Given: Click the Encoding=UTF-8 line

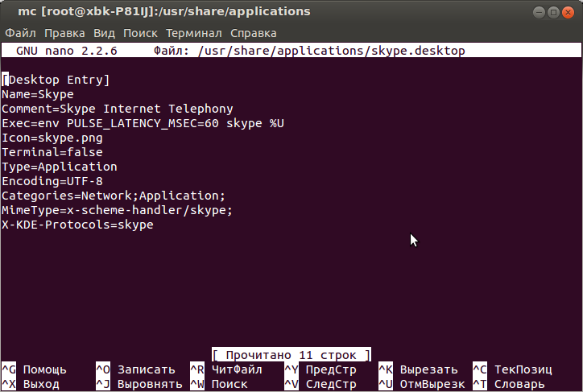Looking at the screenshot, I should tap(52, 181).
